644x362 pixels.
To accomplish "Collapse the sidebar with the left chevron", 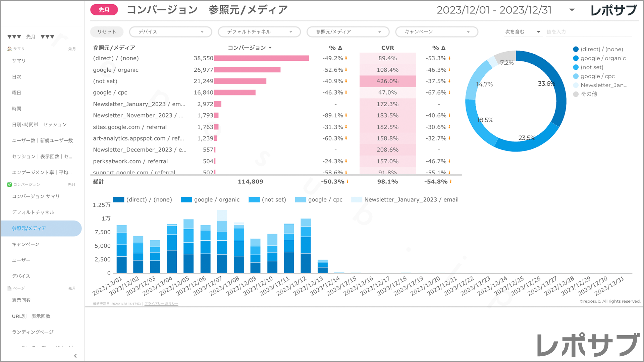I will [75, 356].
